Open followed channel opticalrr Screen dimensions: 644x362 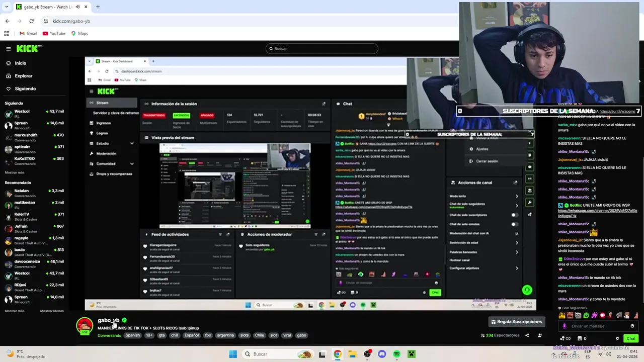34,149
